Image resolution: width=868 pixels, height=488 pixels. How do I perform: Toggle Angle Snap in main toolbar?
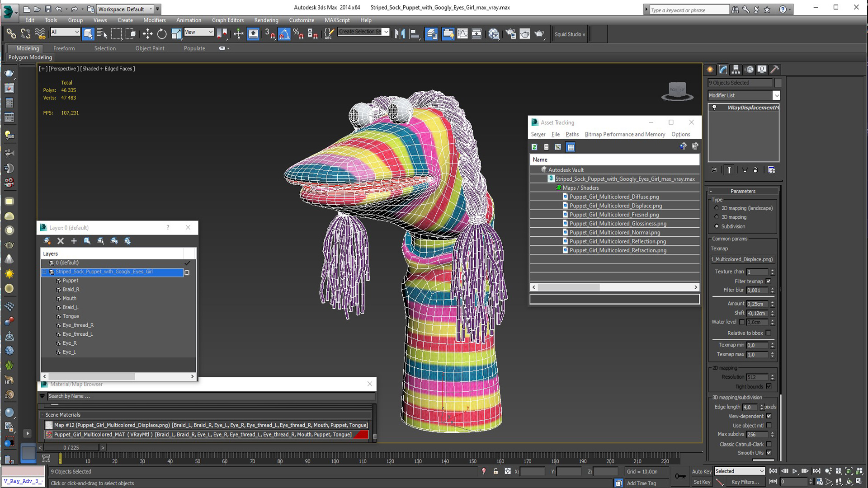click(284, 34)
